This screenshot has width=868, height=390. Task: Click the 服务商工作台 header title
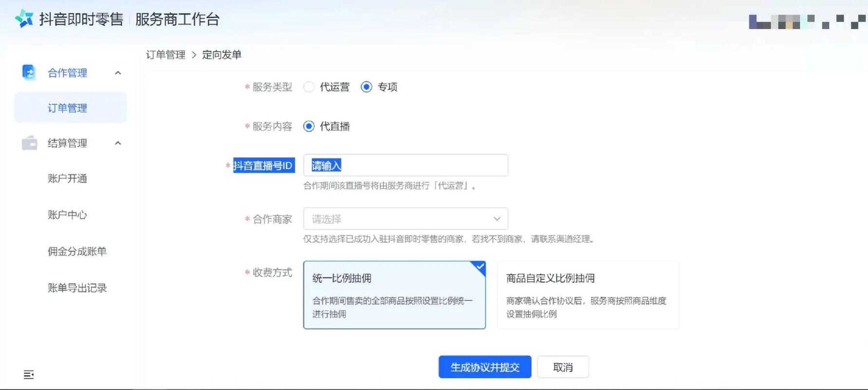177,19
